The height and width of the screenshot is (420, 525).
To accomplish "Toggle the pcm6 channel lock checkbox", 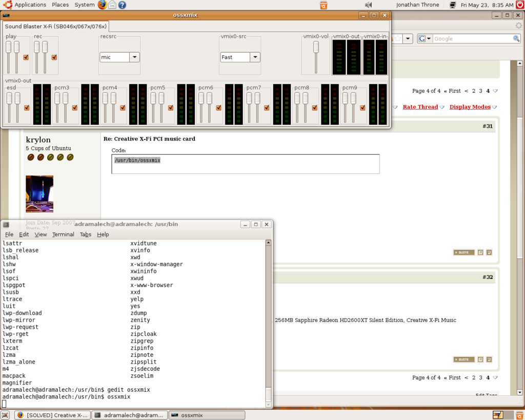I will click(x=218, y=108).
